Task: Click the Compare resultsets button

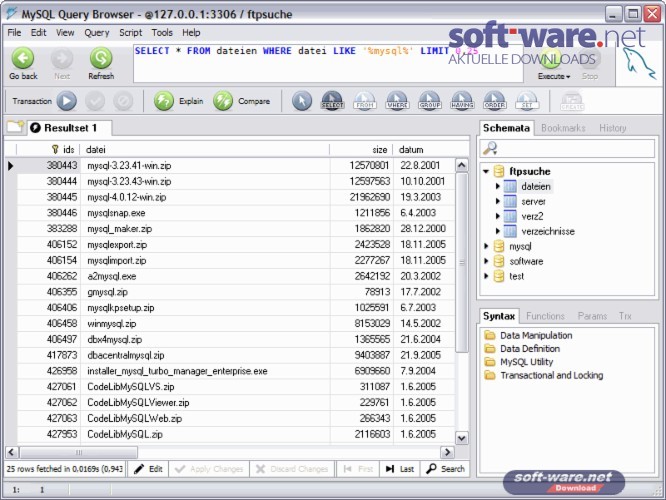Action: 242,101
